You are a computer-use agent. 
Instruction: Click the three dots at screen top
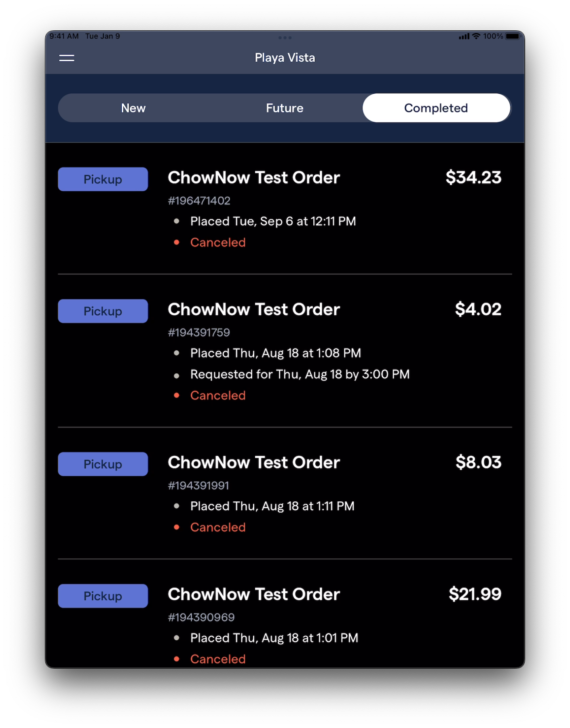coord(285,38)
